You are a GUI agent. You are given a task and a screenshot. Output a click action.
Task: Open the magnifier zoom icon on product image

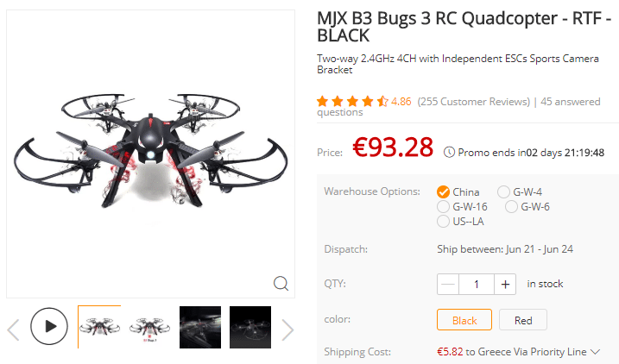[x=281, y=283]
